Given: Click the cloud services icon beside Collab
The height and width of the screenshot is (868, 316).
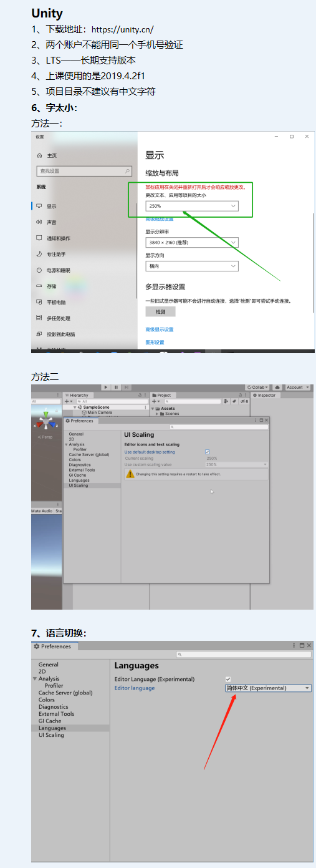Looking at the screenshot, I should pos(278,387).
